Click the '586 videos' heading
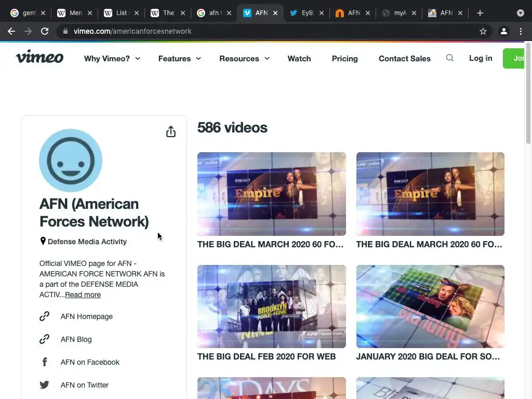This screenshot has height=399, width=532. pos(232,128)
